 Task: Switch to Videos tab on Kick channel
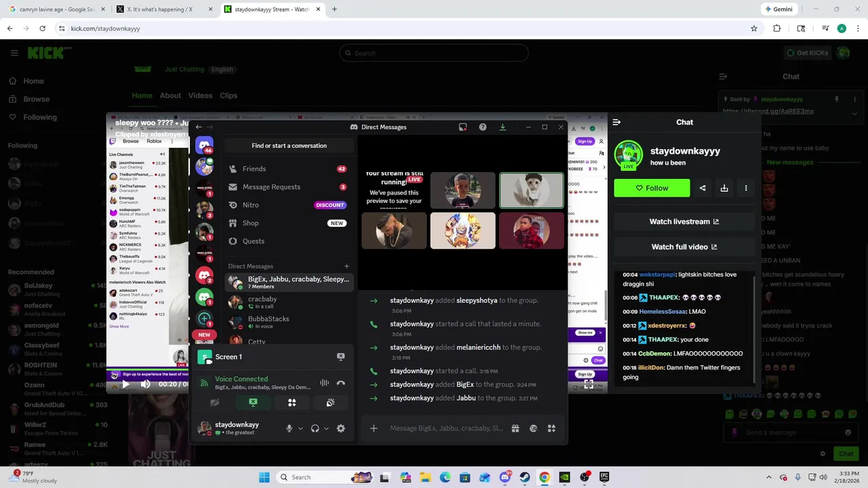[200, 96]
